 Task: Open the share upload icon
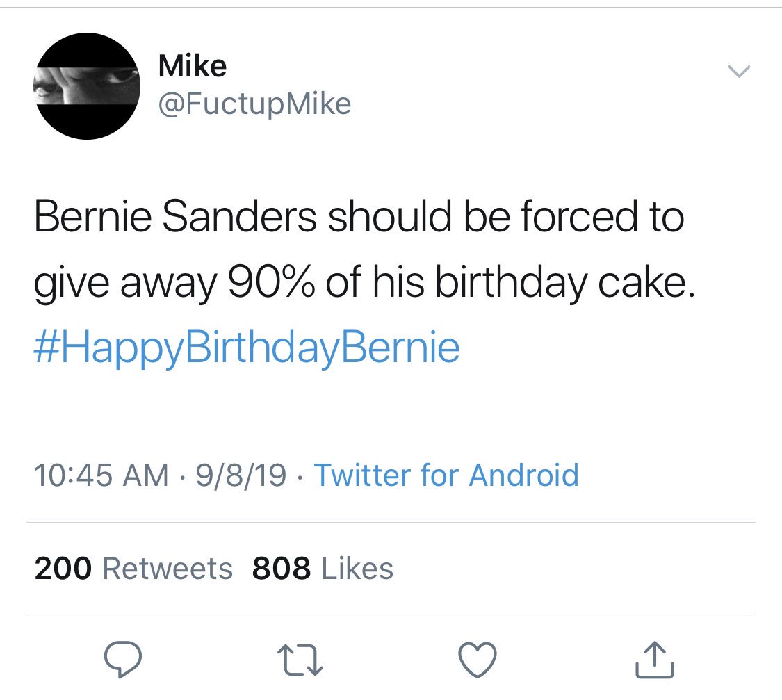(654, 659)
